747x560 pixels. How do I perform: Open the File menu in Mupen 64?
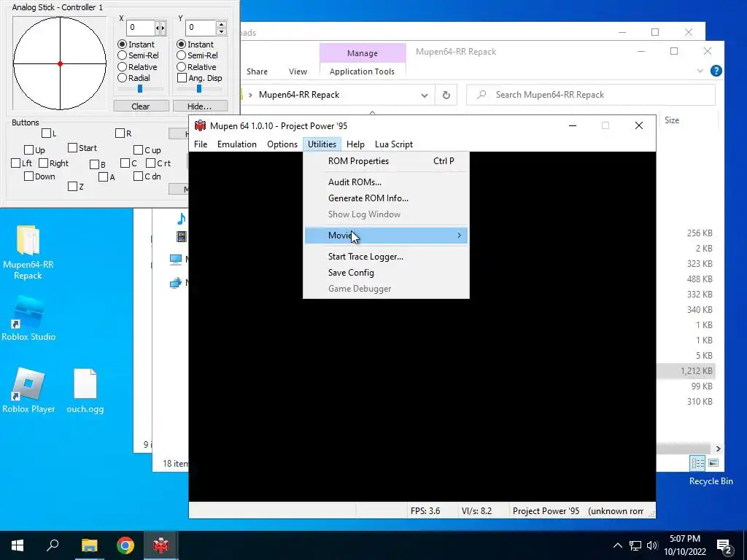(201, 144)
